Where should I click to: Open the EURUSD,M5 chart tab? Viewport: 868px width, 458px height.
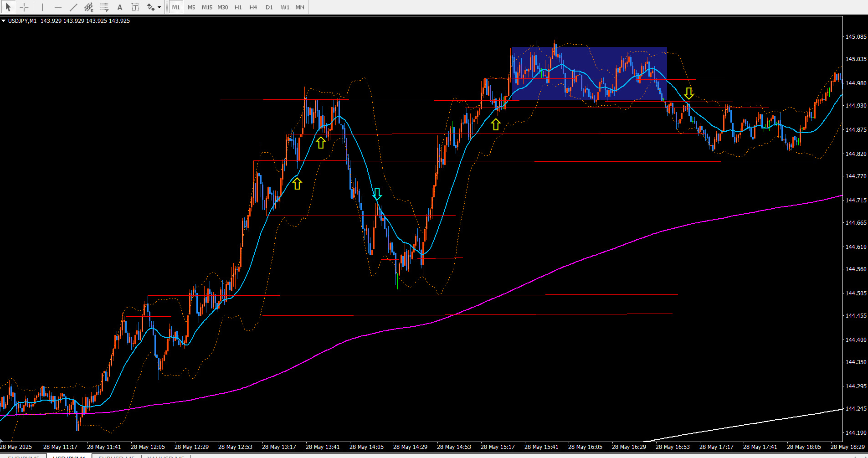pyautogui.click(x=117, y=456)
